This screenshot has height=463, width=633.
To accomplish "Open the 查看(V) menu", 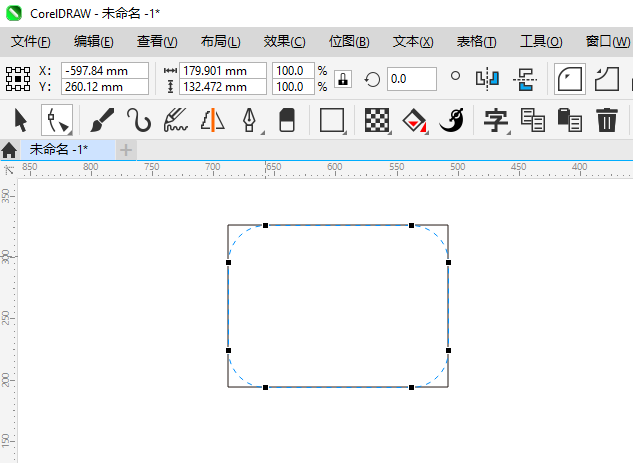I will (157, 42).
